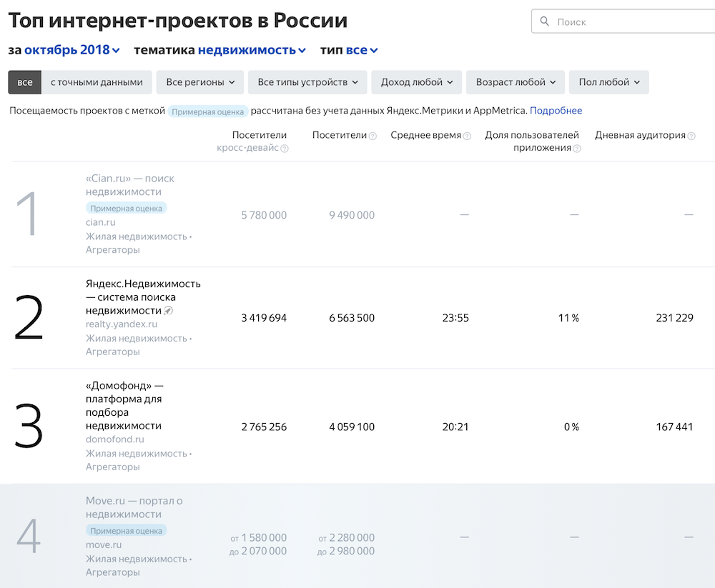Click the rocket icon near Яндекс.Недвижимость
The width and height of the screenshot is (715, 588).
(168, 311)
